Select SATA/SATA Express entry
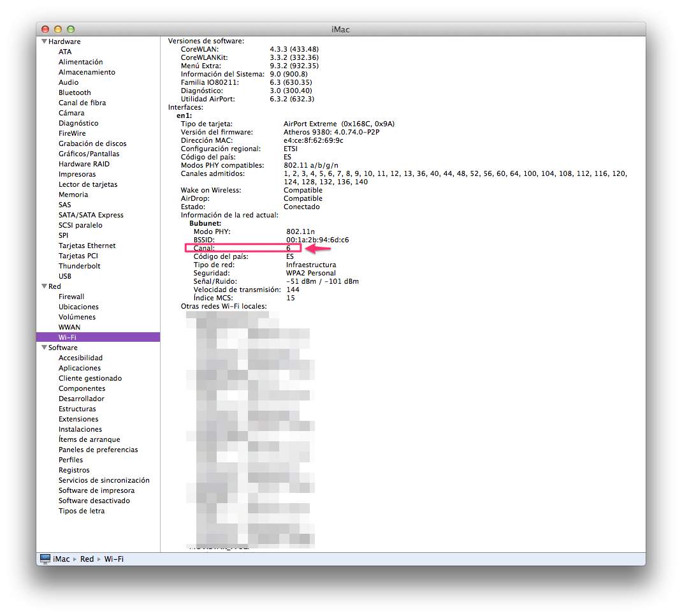This screenshot has height=616, width=682. (91, 215)
